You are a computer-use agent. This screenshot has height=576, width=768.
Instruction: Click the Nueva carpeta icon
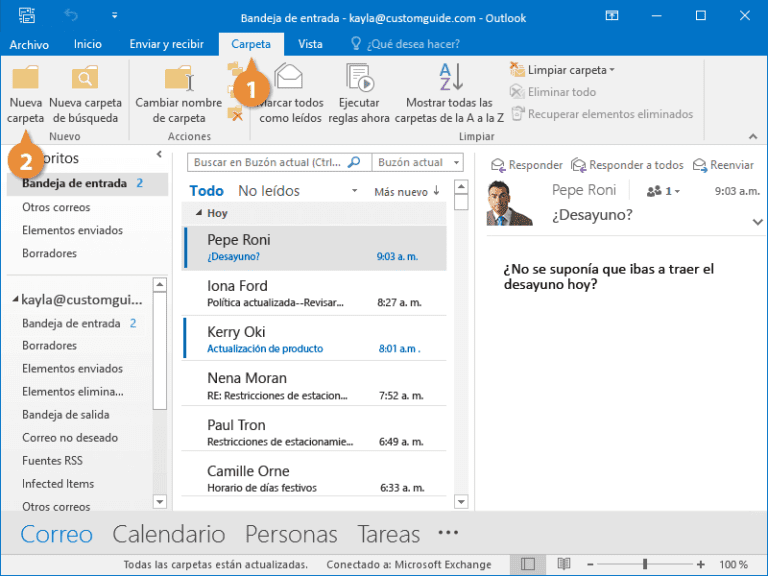pos(25,79)
